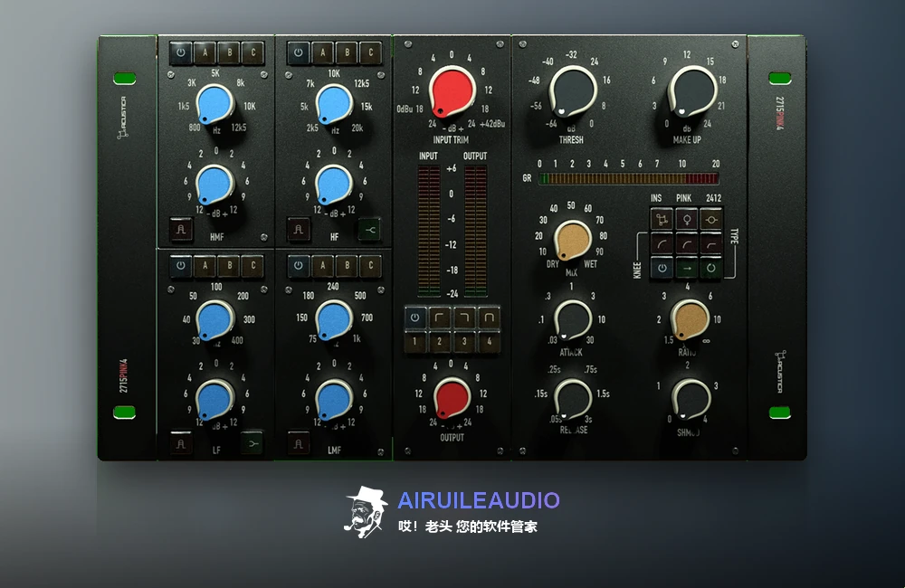This screenshot has height=588, width=905.
Task: Click the LF frequency knob
Action: pos(214,319)
